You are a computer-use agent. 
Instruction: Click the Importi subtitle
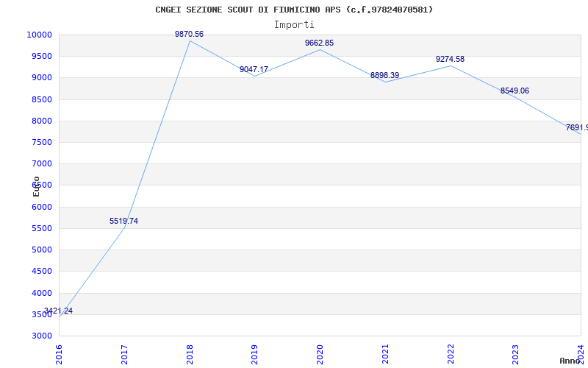(294, 25)
